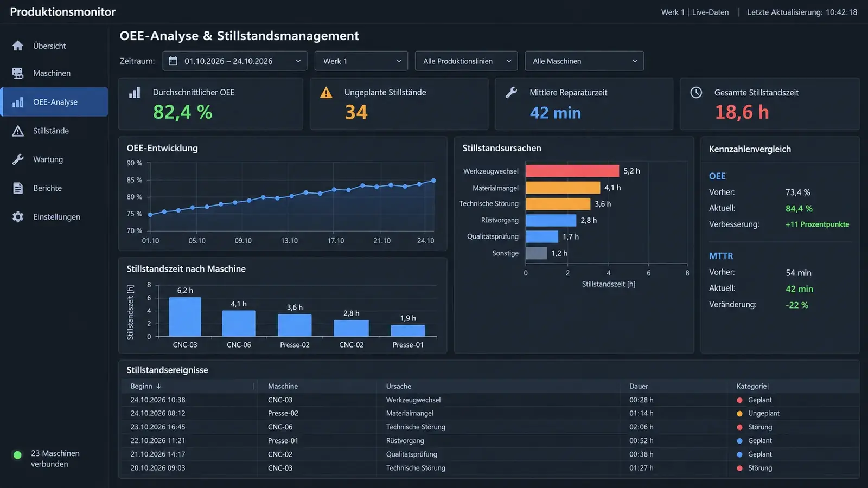Click the last data point on OEE-Entwicklung line

coord(433,181)
